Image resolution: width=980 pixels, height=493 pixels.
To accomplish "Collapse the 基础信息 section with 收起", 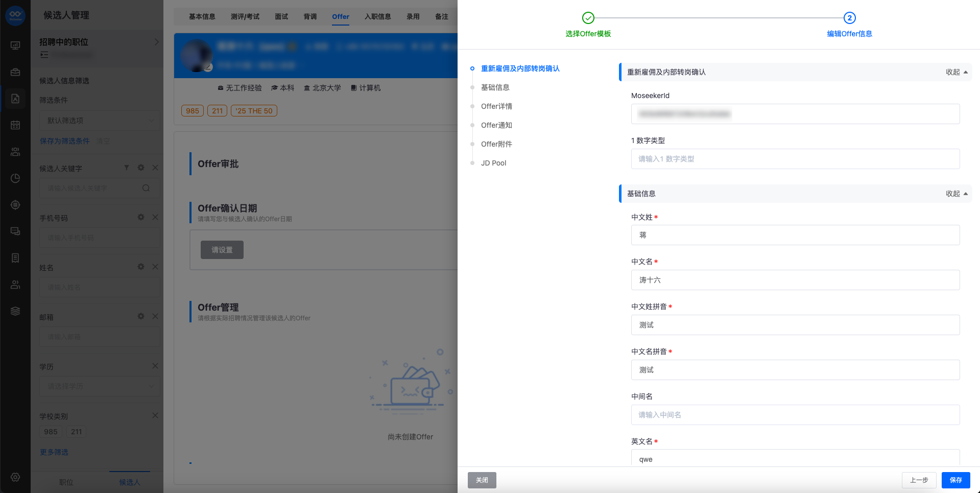I will (x=957, y=194).
